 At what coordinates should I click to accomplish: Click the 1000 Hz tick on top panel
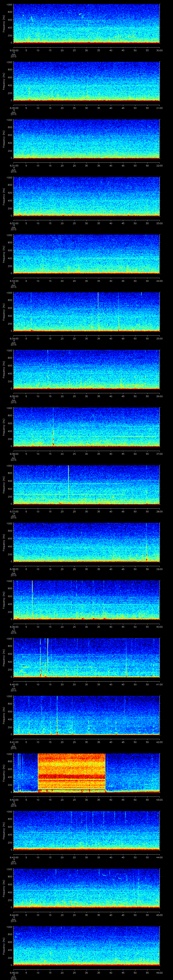tap(9, 5)
